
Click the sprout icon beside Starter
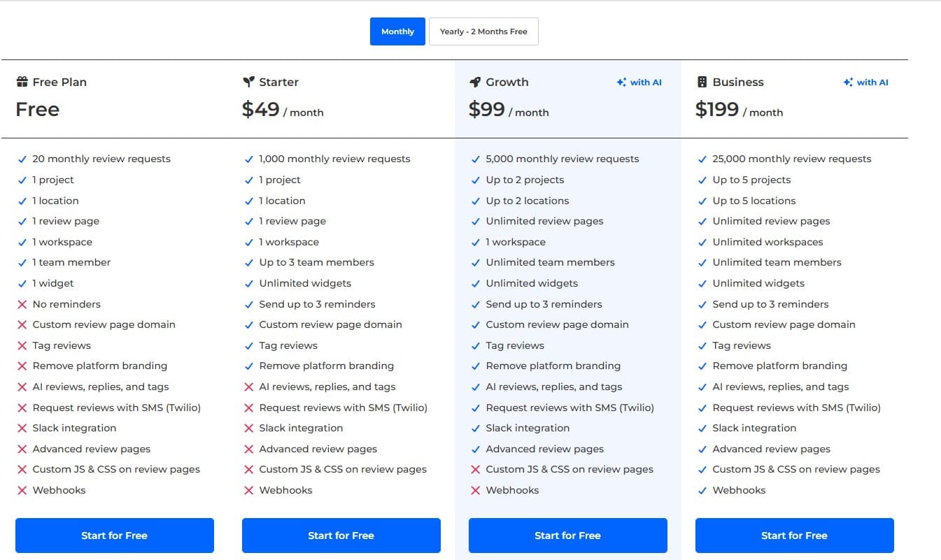click(248, 82)
